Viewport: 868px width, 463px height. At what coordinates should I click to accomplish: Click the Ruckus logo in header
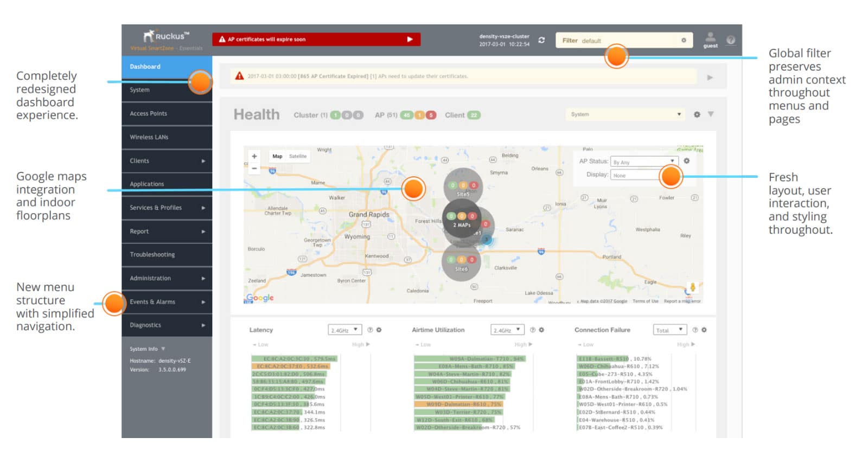(x=167, y=36)
